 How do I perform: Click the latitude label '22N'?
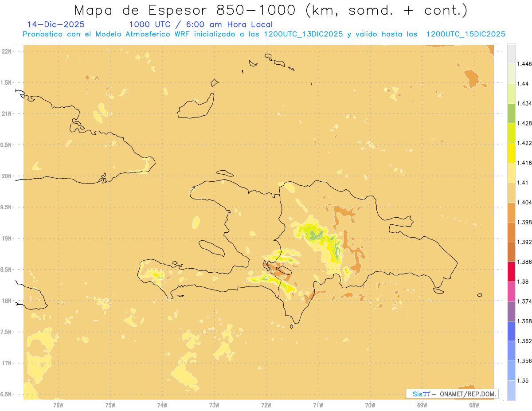point(7,51)
